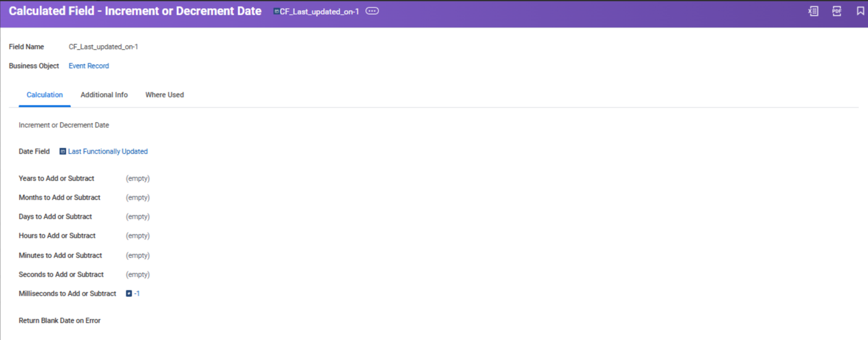868x340 pixels.
Task: Export to Excel icon in header
Action: click(x=813, y=11)
